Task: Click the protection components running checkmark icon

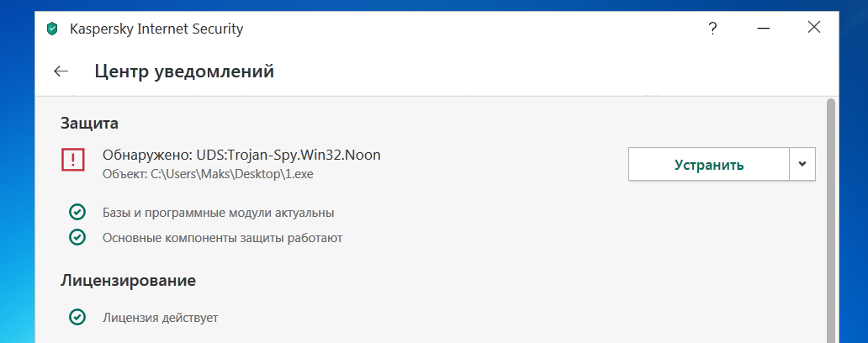Action: pos(77,238)
